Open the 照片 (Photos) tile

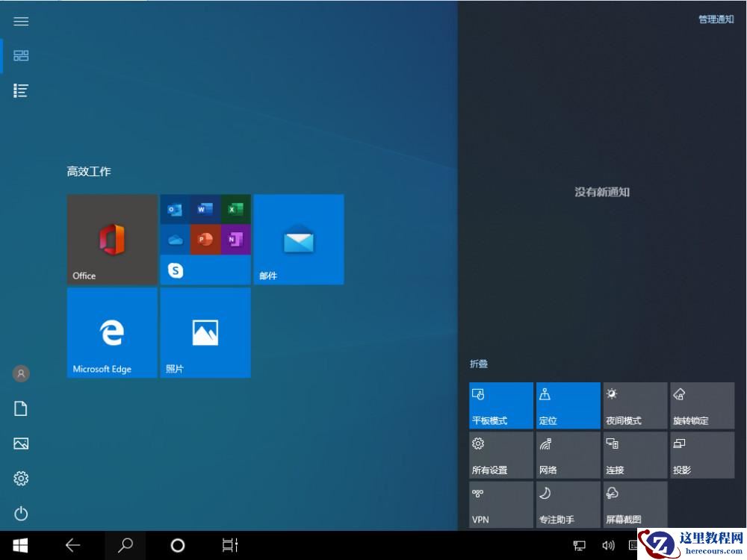pos(205,332)
